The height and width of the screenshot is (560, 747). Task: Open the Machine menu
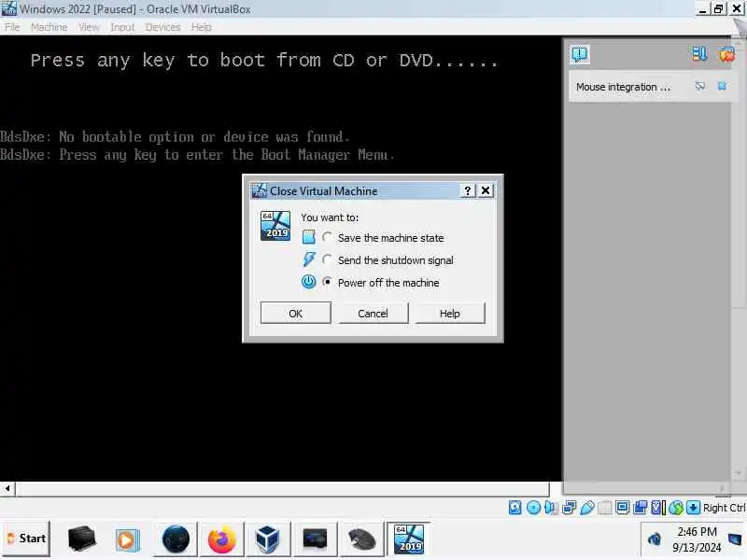point(49,27)
